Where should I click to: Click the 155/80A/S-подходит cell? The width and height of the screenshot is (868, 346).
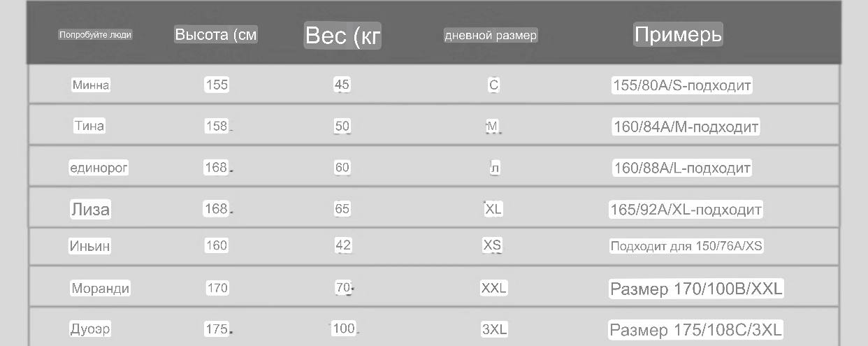tap(681, 86)
